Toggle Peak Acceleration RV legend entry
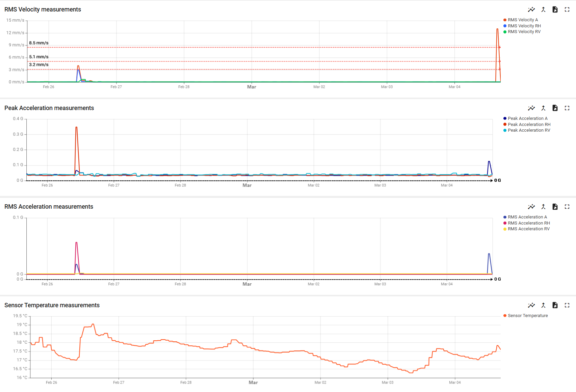The width and height of the screenshot is (576, 392). [x=529, y=130]
